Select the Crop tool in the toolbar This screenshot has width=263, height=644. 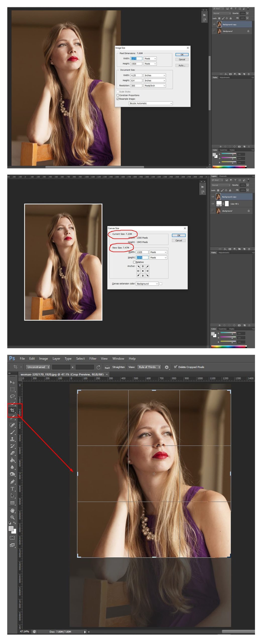point(12,410)
